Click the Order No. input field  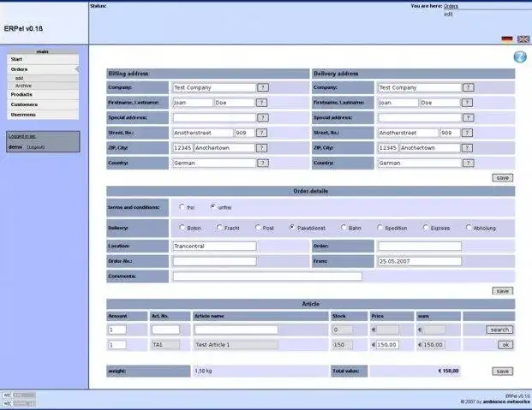click(215, 261)
